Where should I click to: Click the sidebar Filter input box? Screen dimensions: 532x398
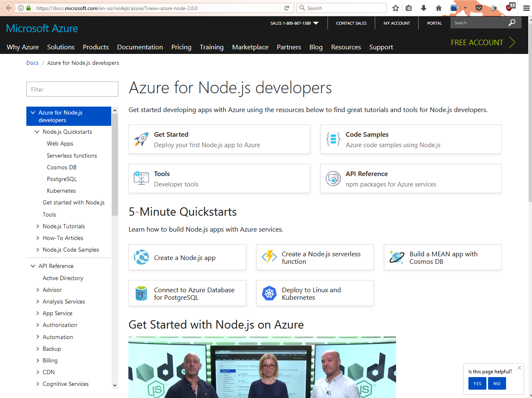[x=72, y=89]
